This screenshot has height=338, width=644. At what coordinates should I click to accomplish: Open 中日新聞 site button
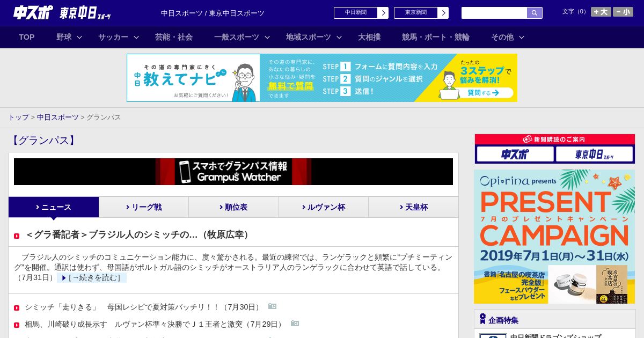tap(356, 13)
